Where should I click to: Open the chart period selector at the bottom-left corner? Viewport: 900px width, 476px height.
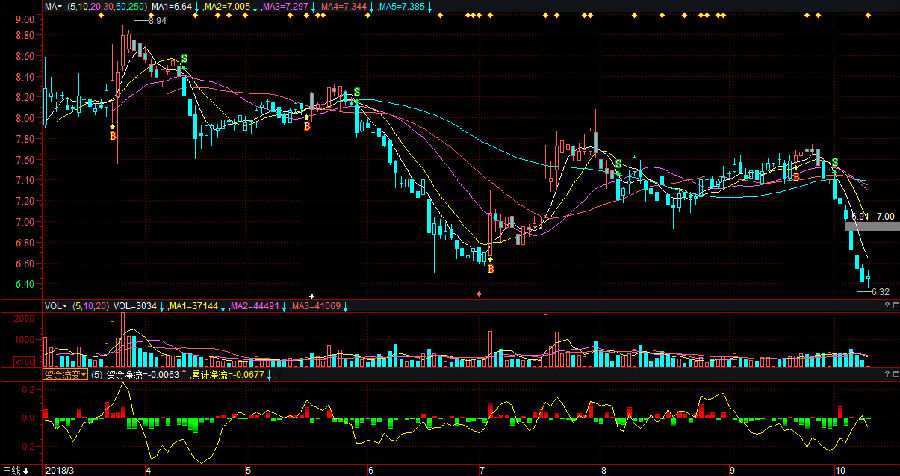[14, 471]
